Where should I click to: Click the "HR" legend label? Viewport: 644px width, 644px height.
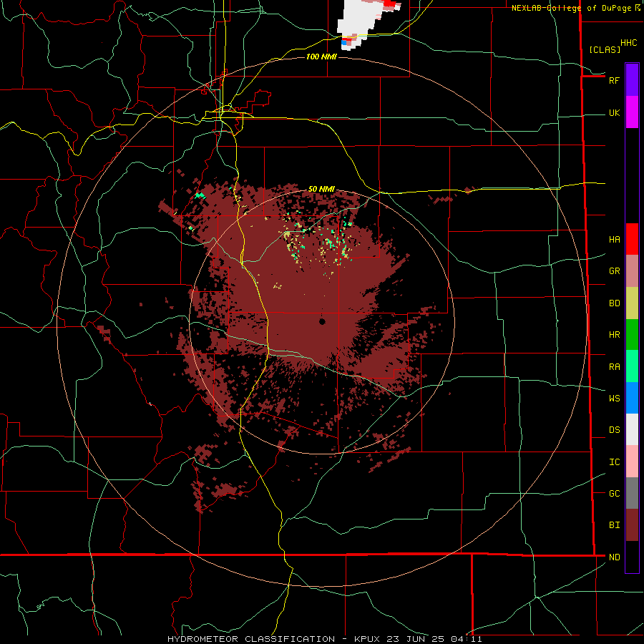pyautogui.click(x=614, y=335)
